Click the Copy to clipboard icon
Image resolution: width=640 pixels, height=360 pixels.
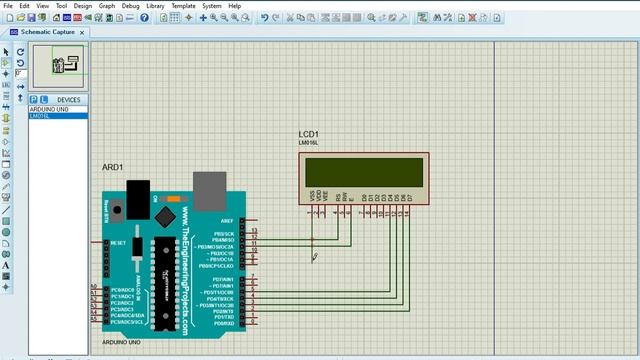pyautogui.click(x=300, y=18)
